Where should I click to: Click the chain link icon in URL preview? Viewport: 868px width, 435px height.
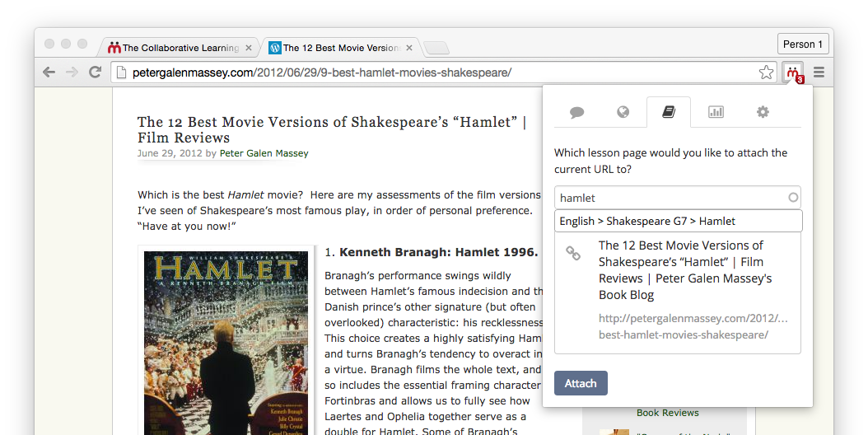click(573, 254)
